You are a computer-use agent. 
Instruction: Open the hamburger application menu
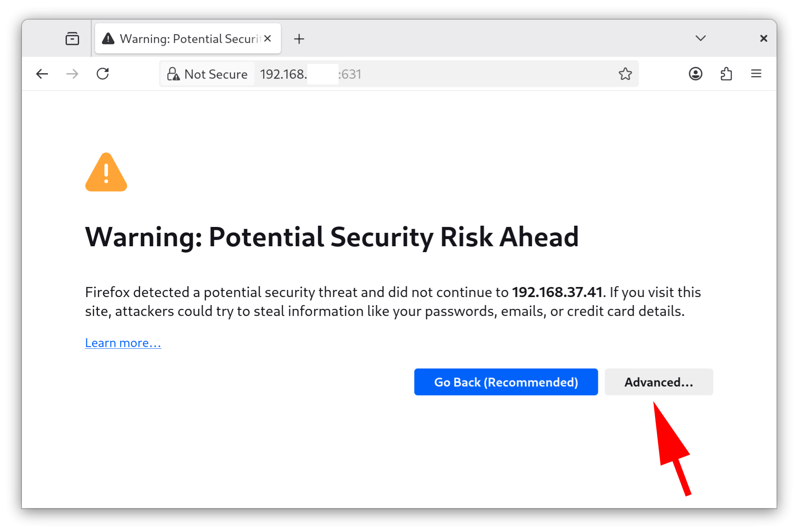click(x=756, y=74)
